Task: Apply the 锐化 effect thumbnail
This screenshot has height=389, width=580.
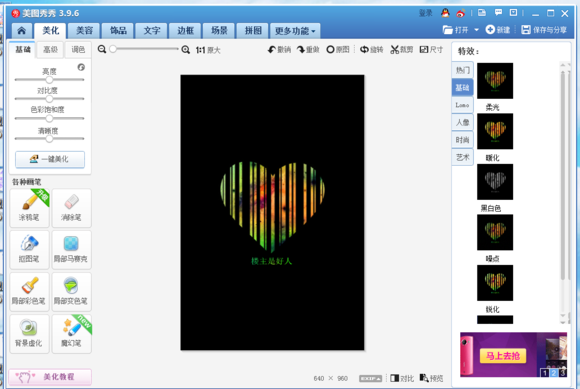Action: [x=495, y=283]
